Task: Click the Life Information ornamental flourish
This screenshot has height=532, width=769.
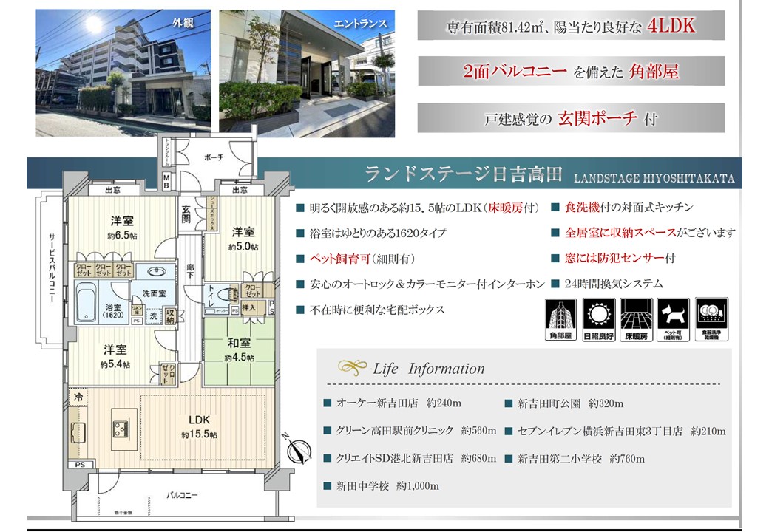Action: click(x=350, y=367)
